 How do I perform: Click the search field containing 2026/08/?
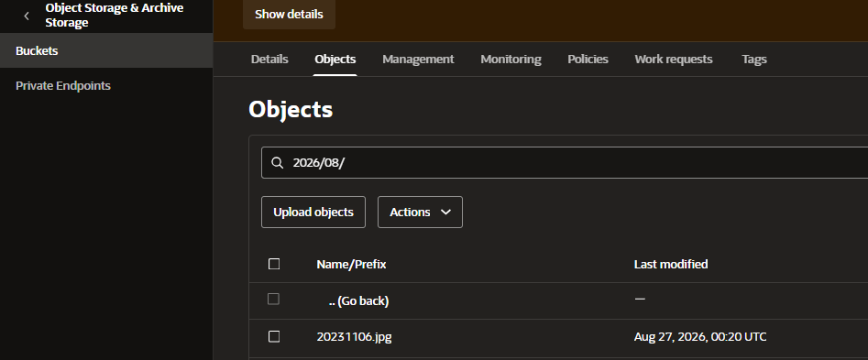point(565,162)
